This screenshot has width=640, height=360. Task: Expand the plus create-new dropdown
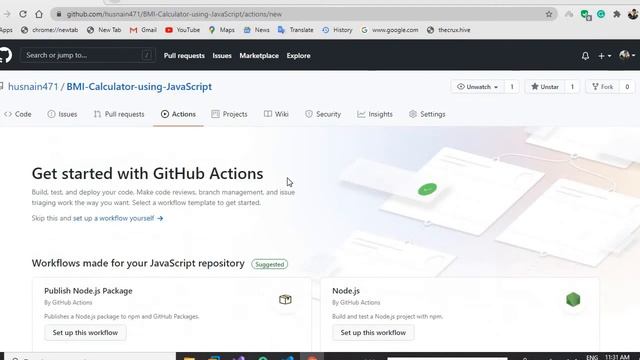coord(604,56)
